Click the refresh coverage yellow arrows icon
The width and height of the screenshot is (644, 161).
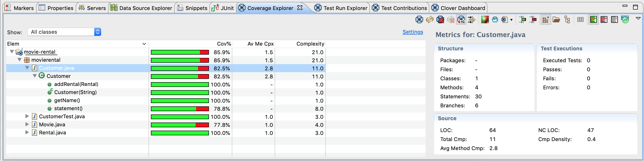[x=430, y=19]
